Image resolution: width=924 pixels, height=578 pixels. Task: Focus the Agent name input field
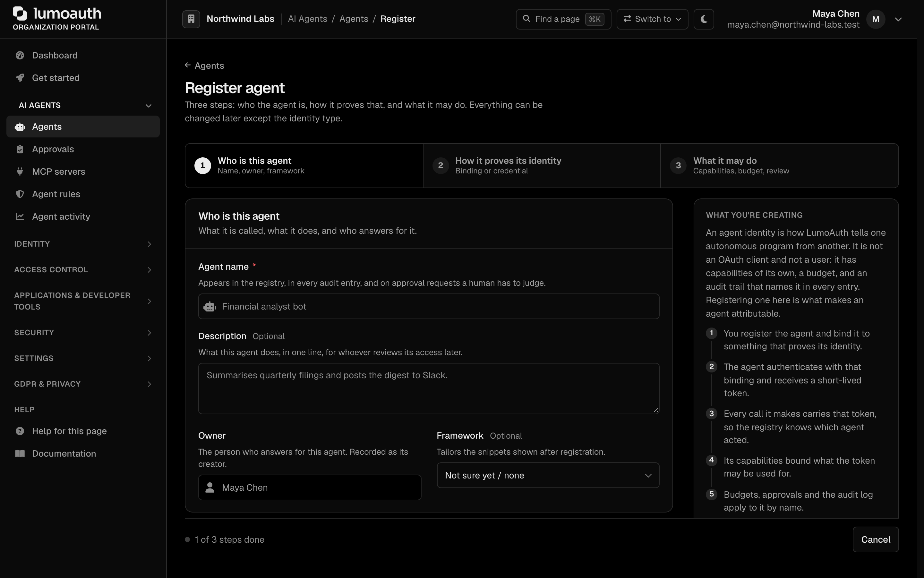click(429, 306)
